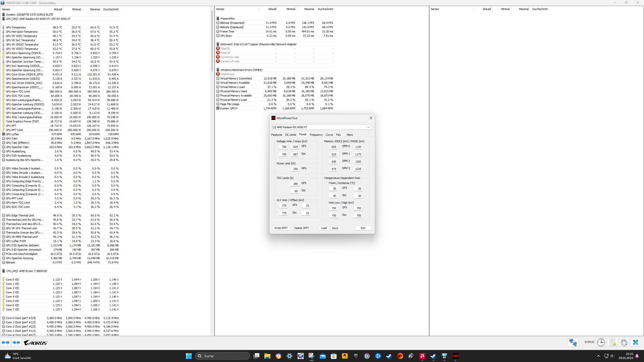Open HWiNFO sensor settings gear icon
644x362 pixels.
(624, 342)
